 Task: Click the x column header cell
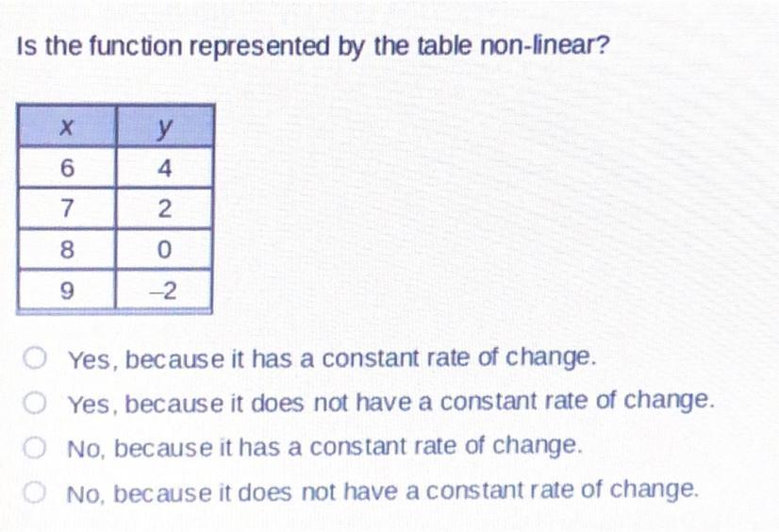[66, 127]
